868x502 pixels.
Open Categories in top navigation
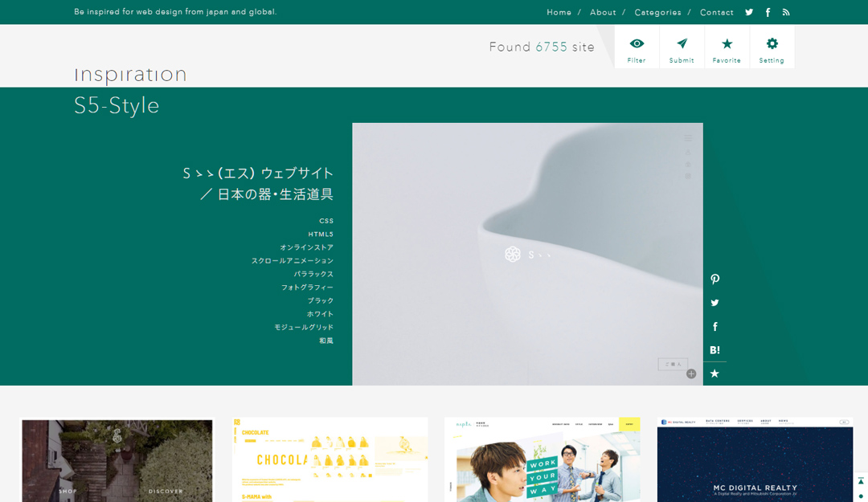[x=657, y=12]
